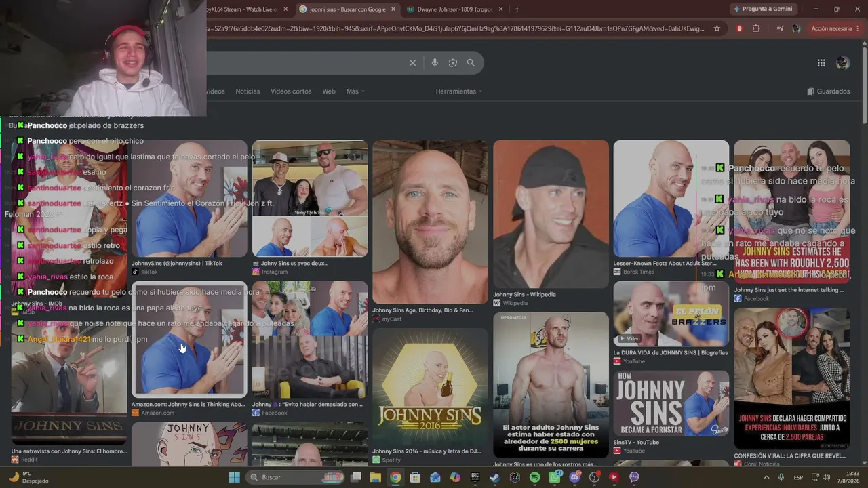Open La DURA VIDA de JOHNNY SINS link
This screenshot has height=488, width=868.
[671, 353]
